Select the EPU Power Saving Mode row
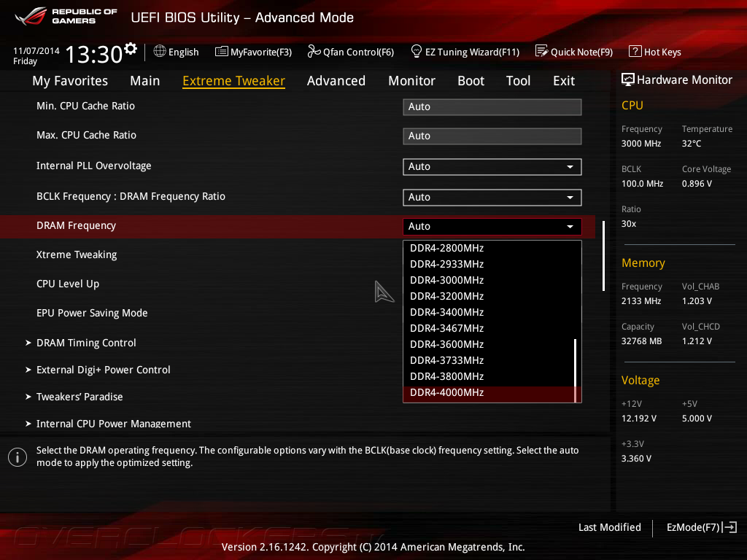This screenshot has width=747, height=560. pyautogui.click(x=92, y=313)
